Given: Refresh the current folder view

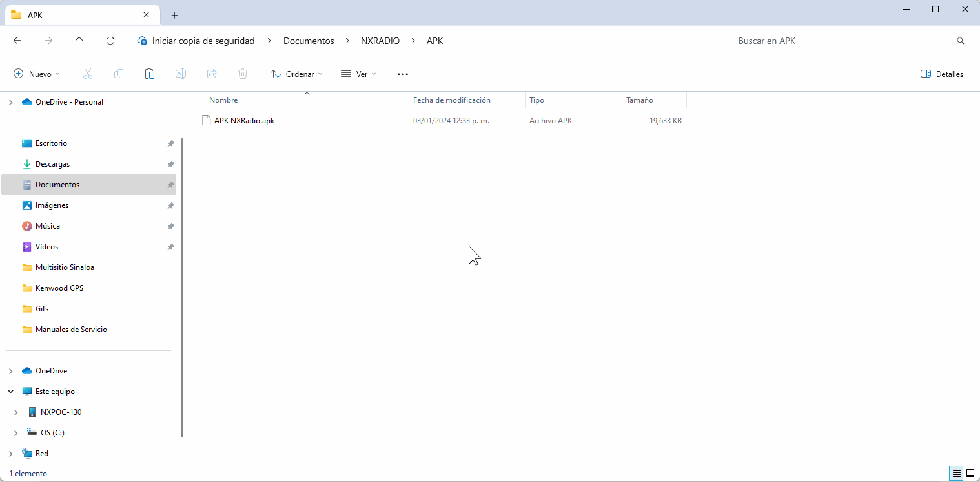Looking at the screenshot, I should 110,41.
